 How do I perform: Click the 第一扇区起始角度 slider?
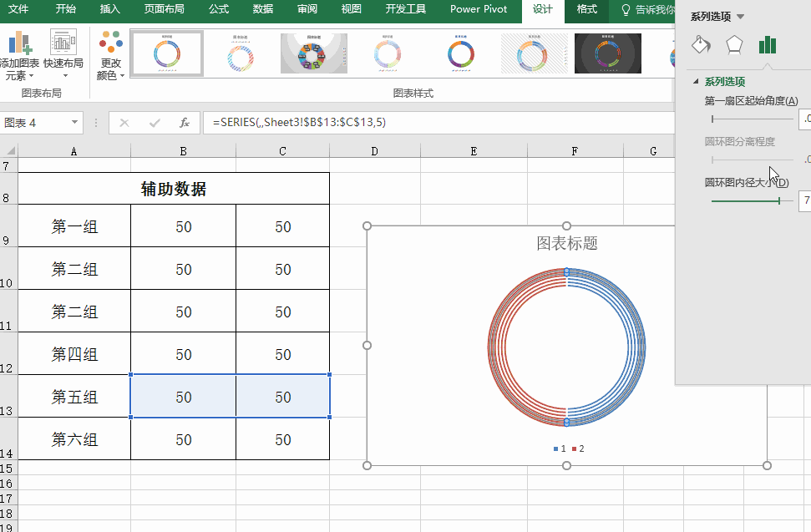tap(748, 119)
